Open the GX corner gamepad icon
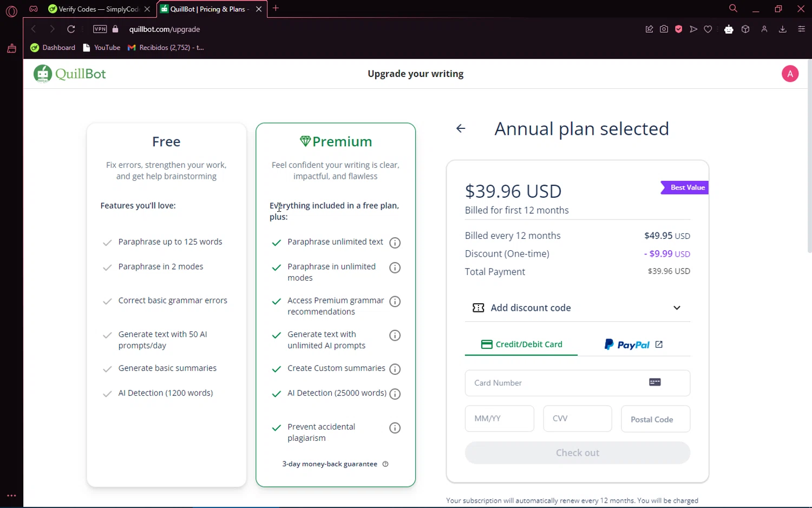812x508 pixels. pos(34,9)
